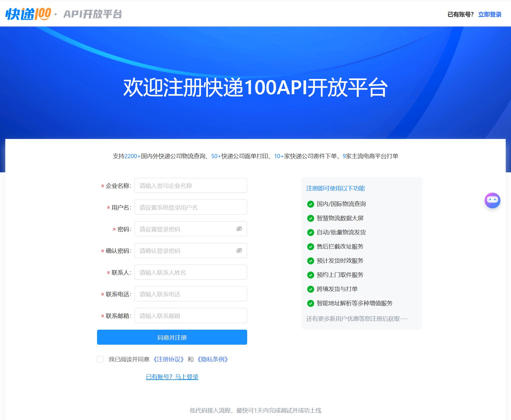Click the 已有账号？ header text
511x420 pixels.
461,14
